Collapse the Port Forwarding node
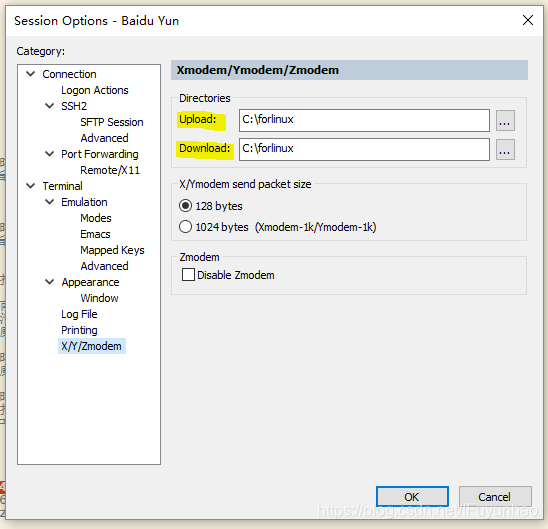Viewport: 548px width, 529px height. click(50, 153)
